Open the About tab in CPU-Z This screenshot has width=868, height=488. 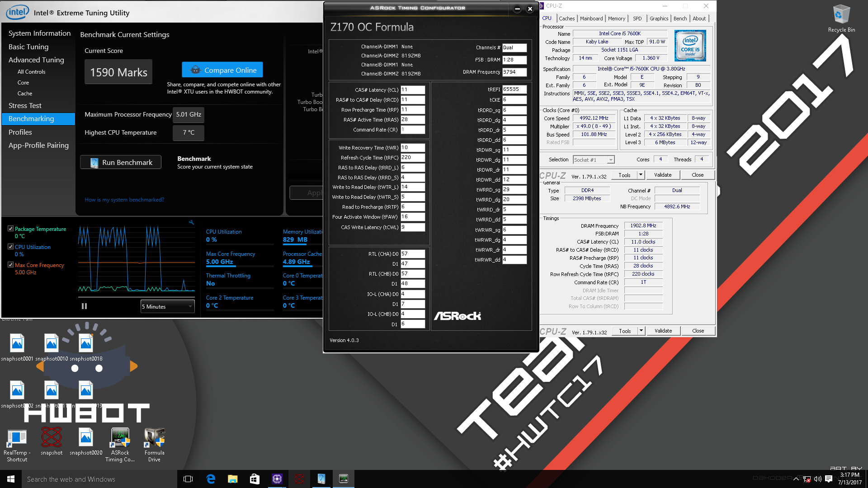pyautogui.click(x=699, y=19)
